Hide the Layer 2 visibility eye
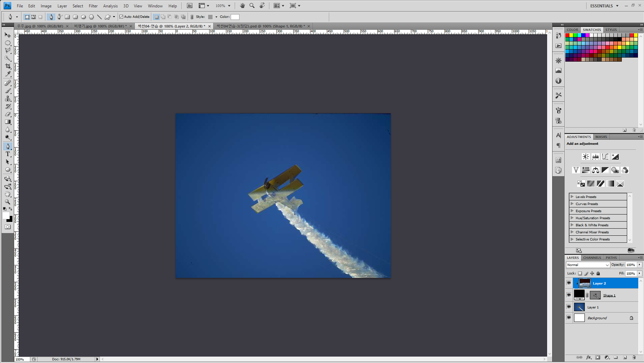 [569, 283]
